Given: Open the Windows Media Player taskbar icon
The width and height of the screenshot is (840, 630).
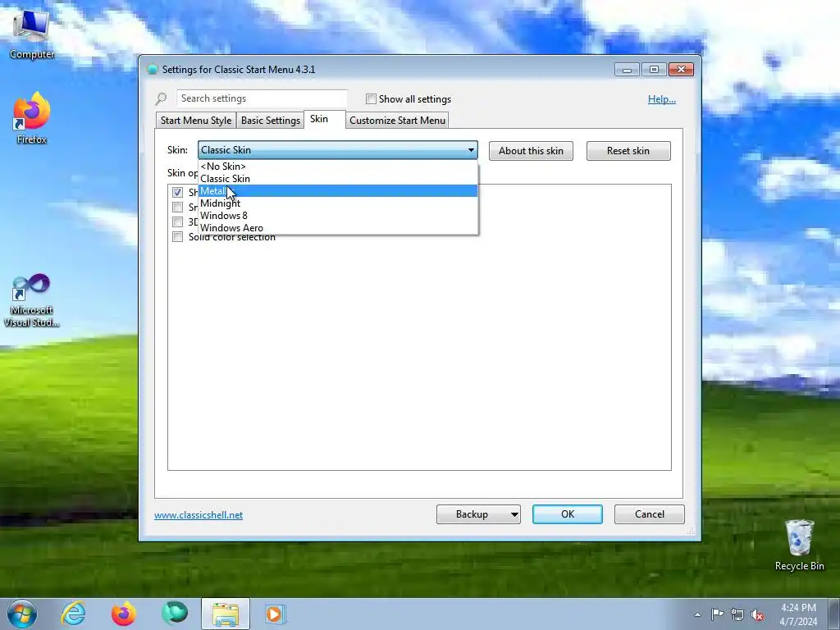Looking at the screenshot, I should pos(276,614).
